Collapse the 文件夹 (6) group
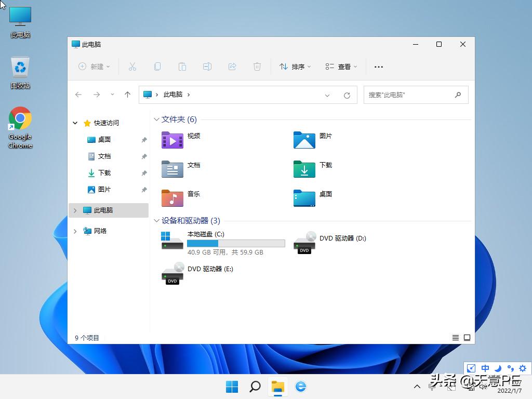532x399 pixels. 156,119
